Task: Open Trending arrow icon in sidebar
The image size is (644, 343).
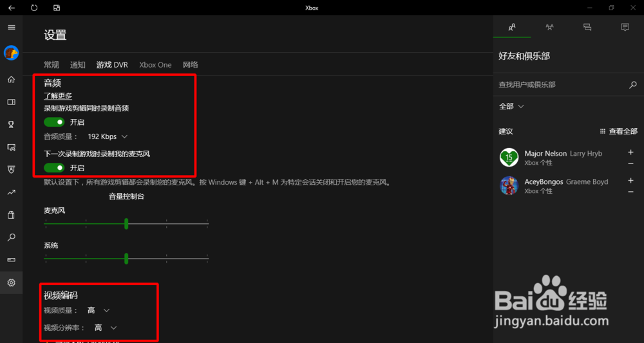Action: tap(12, 192)
